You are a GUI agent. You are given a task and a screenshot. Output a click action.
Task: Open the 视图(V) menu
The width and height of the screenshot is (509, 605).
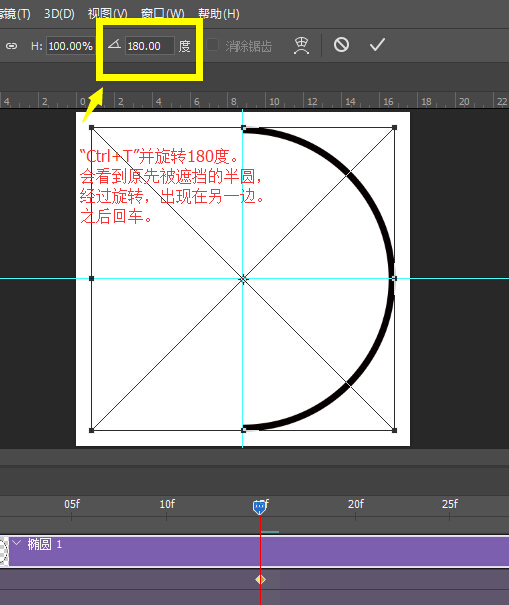click(107, 14)
